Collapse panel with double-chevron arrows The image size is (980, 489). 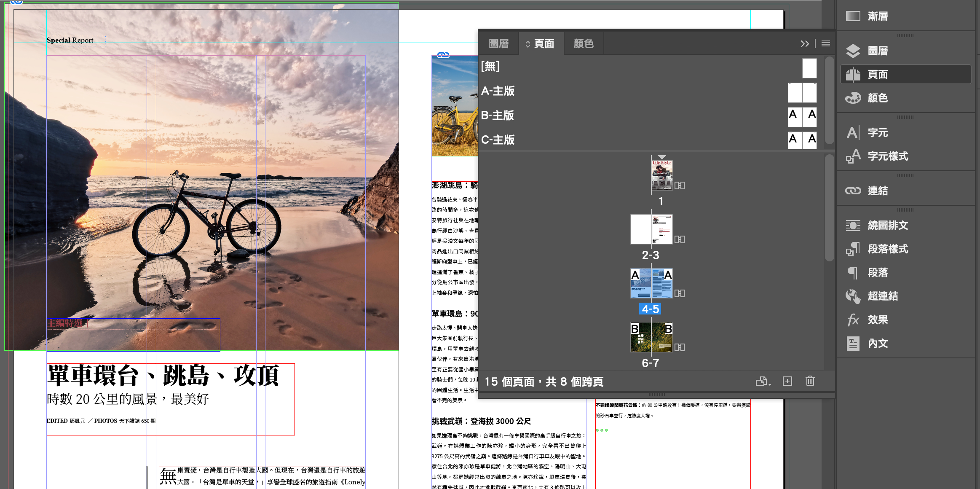click(x=805, y=44)
